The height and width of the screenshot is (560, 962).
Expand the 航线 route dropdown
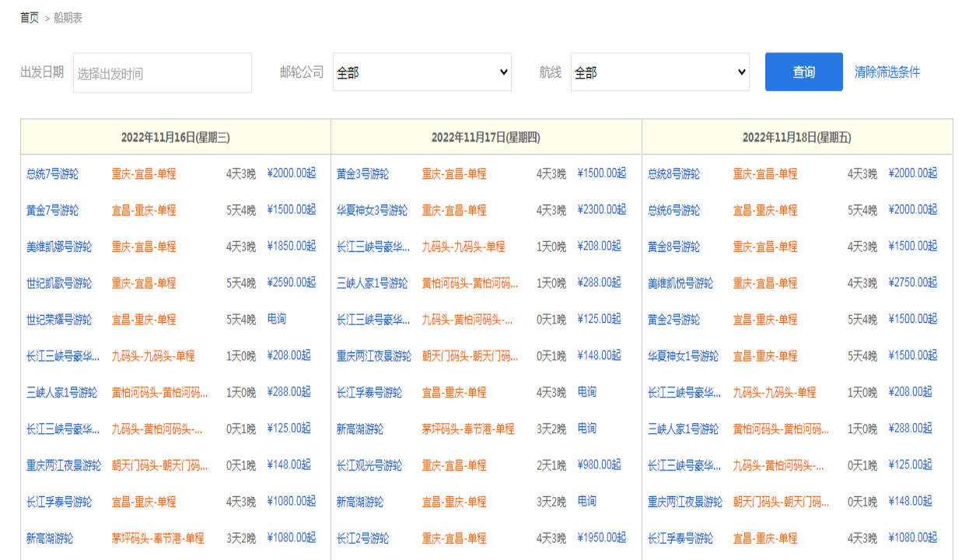tap(659, 72)
